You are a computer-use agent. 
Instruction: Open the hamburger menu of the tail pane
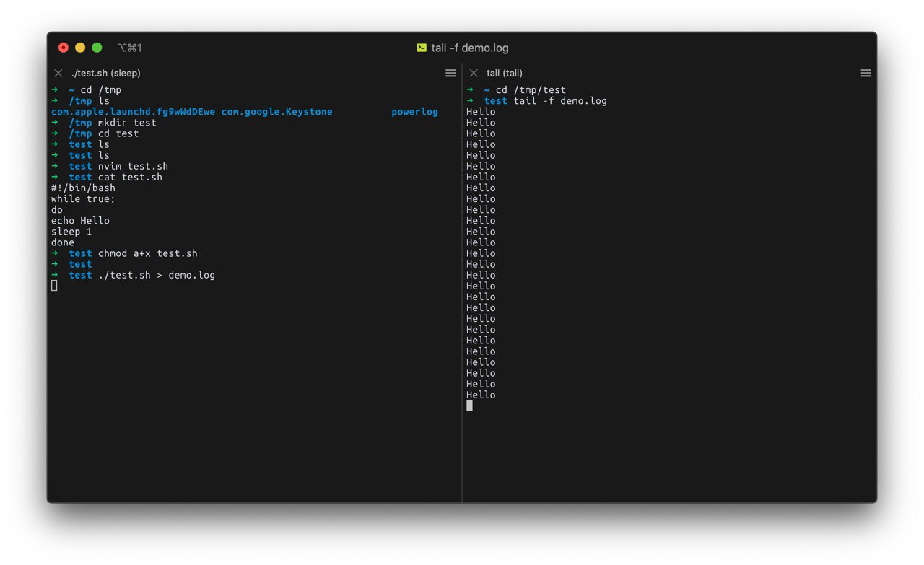point(866,73)
